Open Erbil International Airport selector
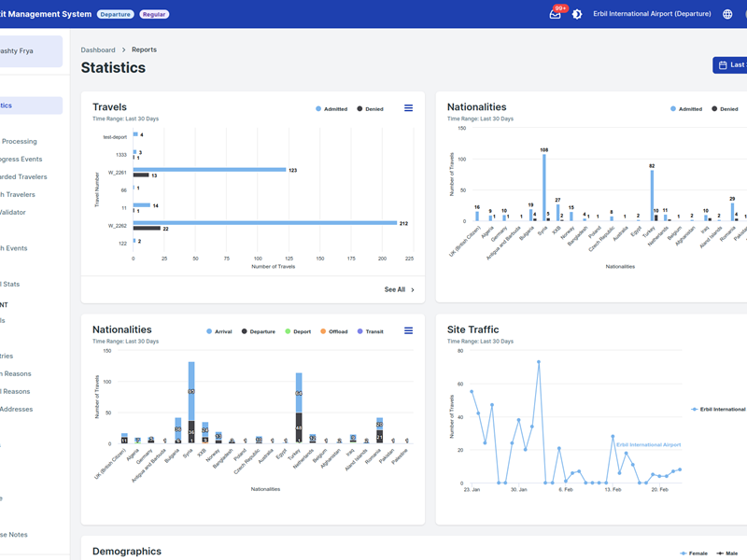 pyautogui.click(x=653, y=15)
